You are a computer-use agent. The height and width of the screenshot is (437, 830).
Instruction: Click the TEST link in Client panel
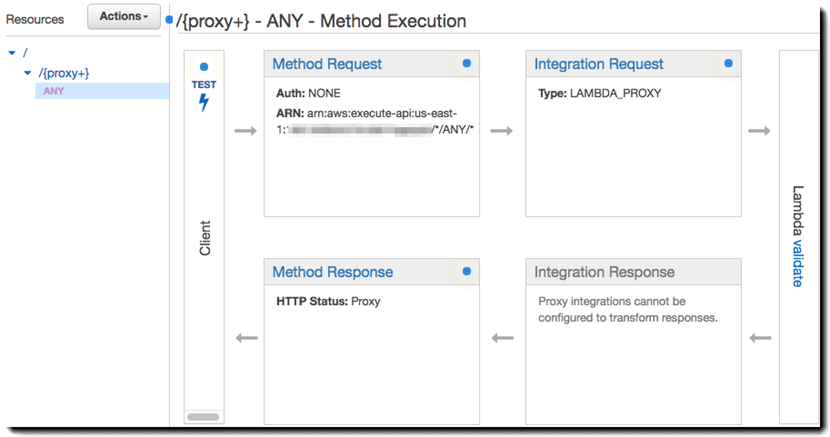point(204,85)
